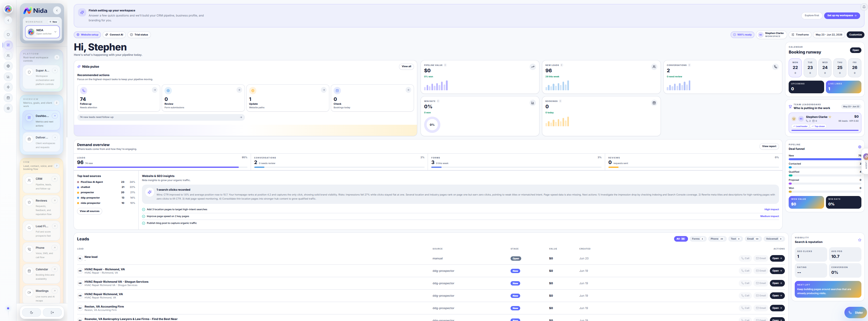
Task: Click the info icon next to Pipeline Value
Action: (445, 65)
